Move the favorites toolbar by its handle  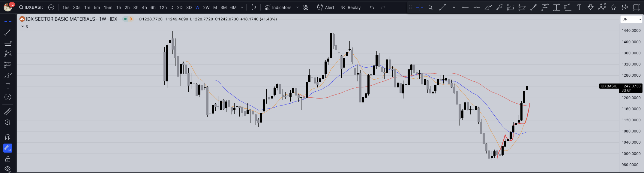[x=410, y=8]
